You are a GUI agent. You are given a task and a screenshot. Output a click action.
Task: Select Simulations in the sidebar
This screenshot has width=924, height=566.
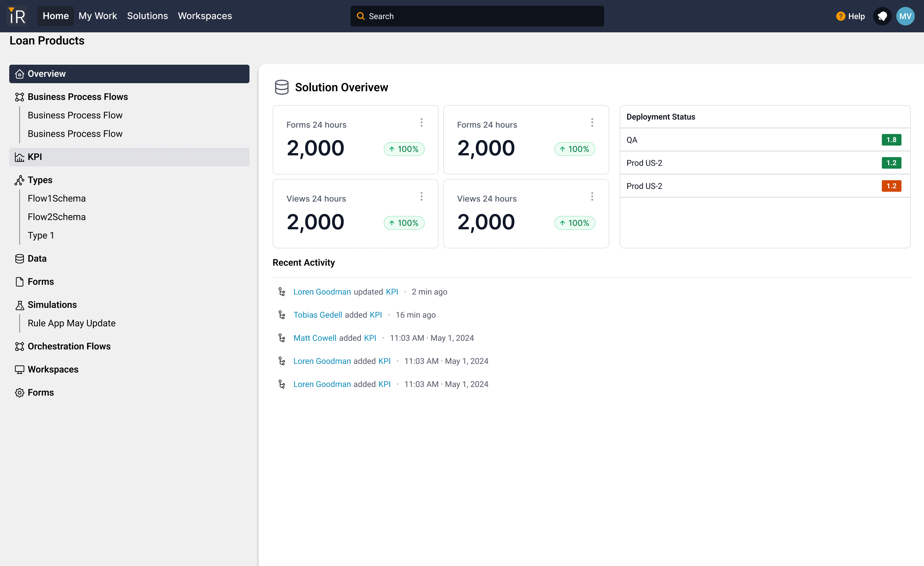[x=52, y=305]
